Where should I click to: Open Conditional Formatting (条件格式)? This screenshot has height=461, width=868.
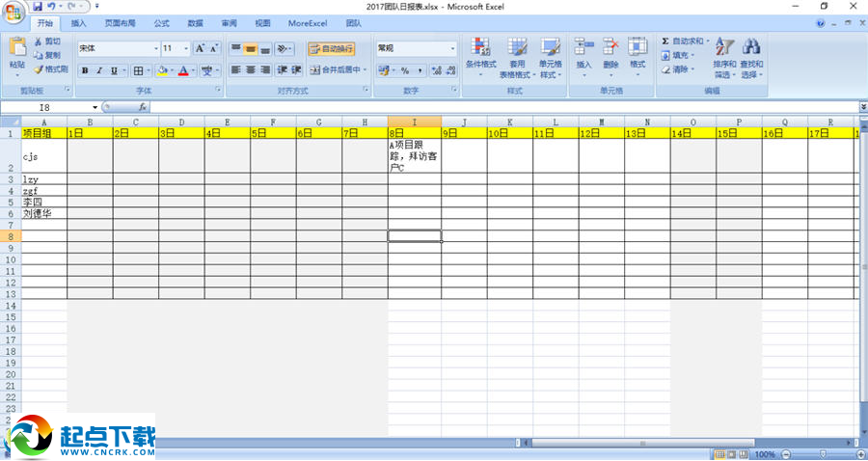coord(480,58)
